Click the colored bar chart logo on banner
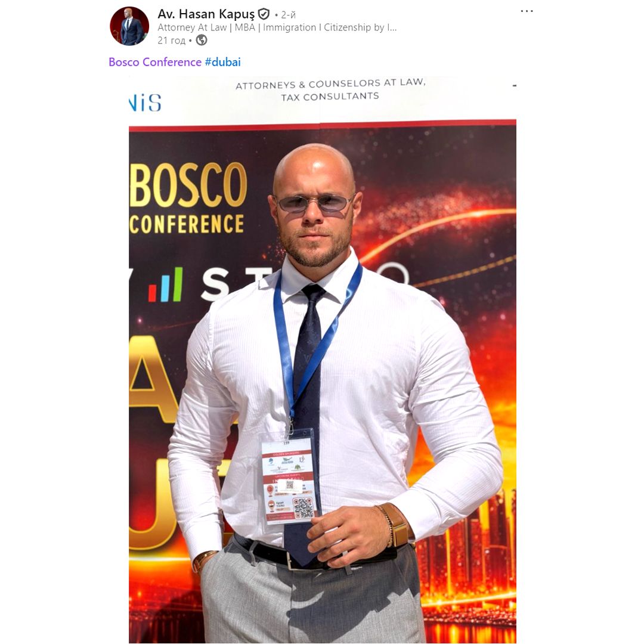This screenshot has height=644, width=644. click(x=165, y=284)
